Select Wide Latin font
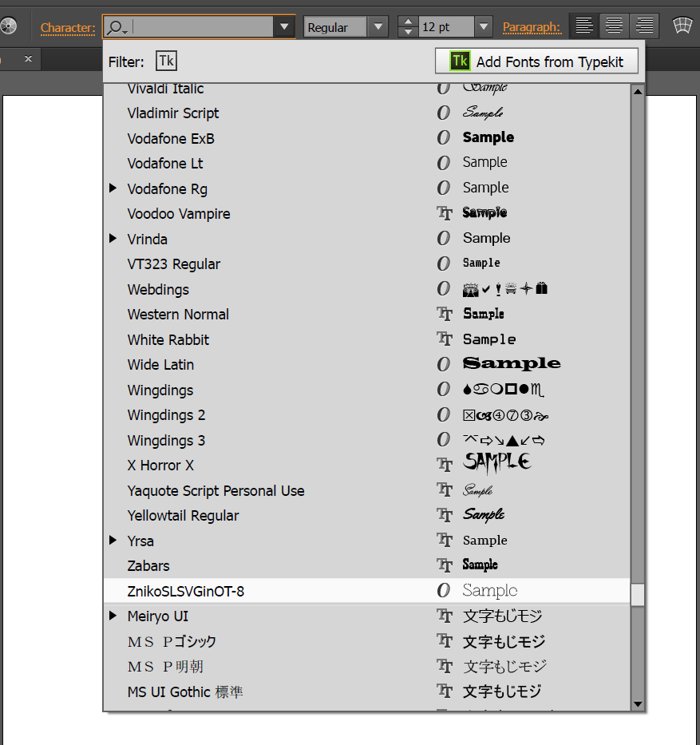The image size is (700, 745). [366, 365]
